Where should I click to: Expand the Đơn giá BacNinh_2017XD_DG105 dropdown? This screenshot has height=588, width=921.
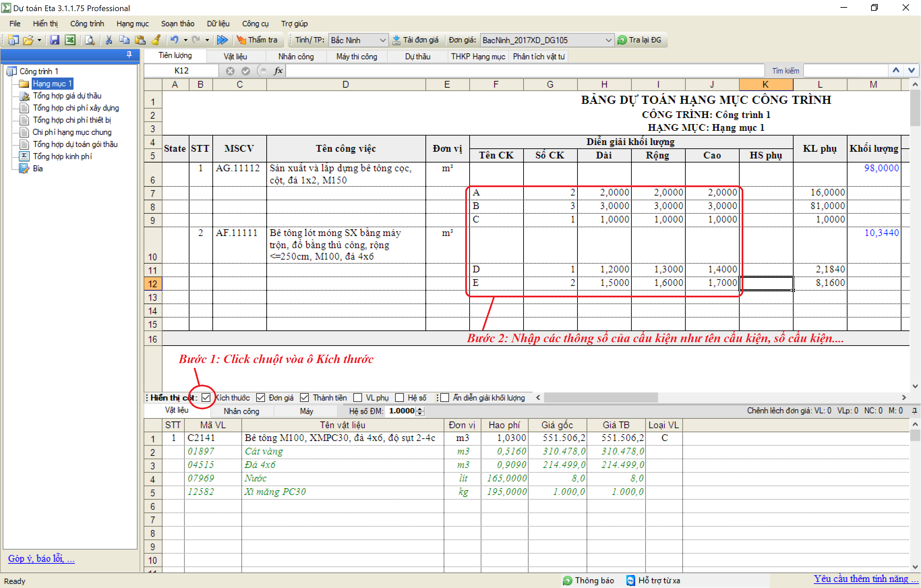(x=608, y=40)
